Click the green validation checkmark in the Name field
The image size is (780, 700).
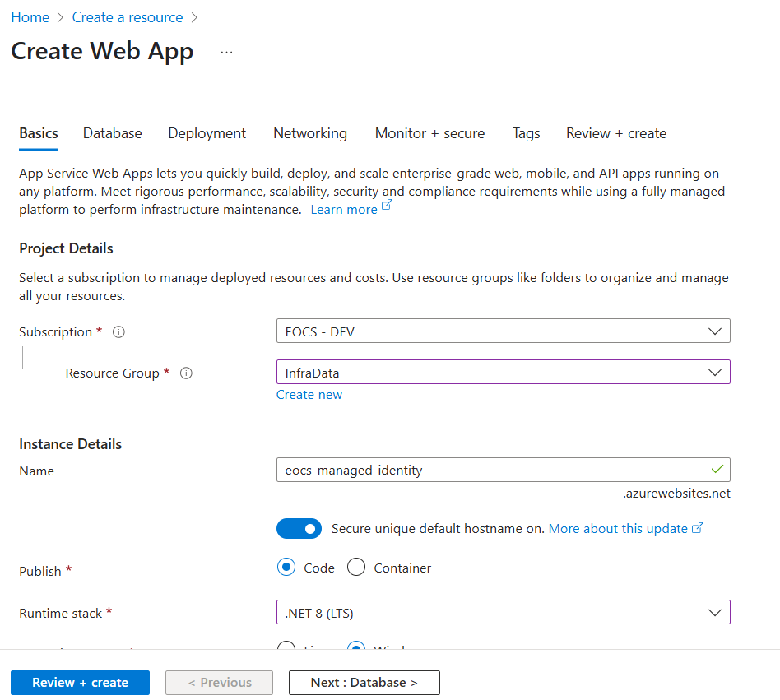click(717, 470)
